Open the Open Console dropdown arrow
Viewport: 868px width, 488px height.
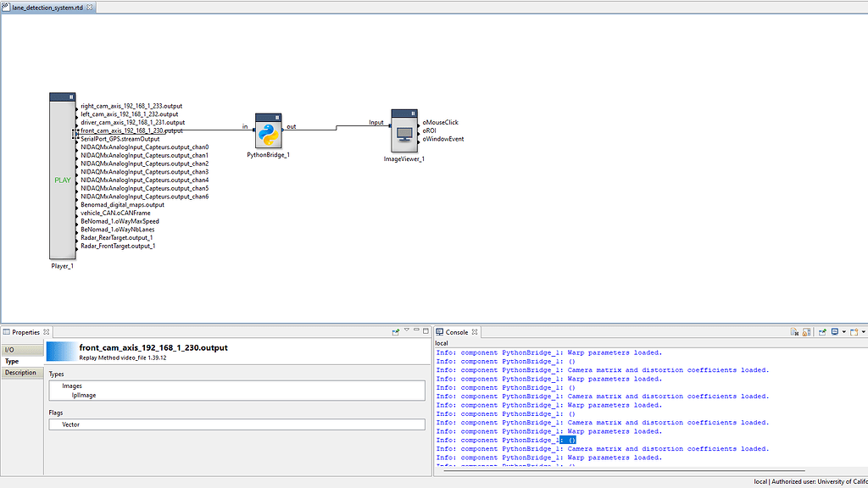(x=863, y=331)
